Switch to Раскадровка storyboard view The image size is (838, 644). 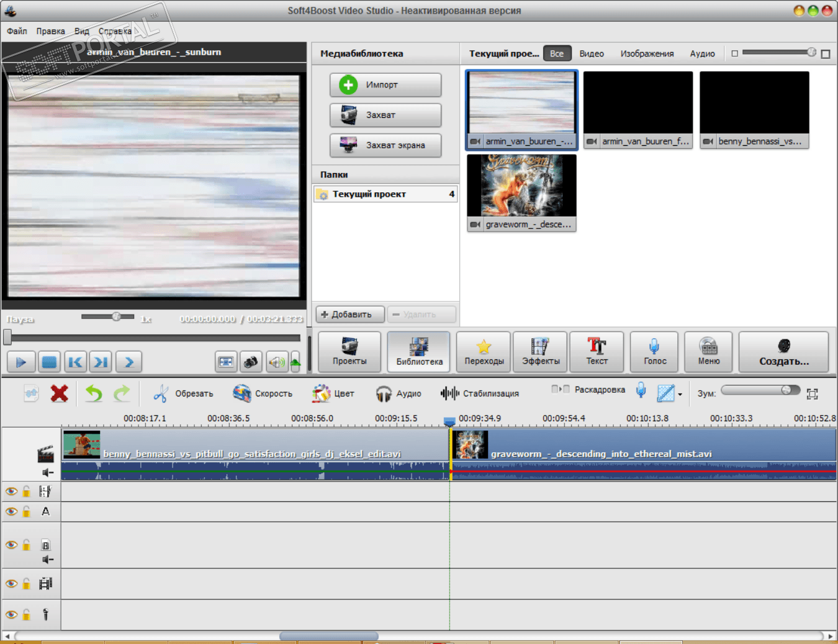pos(588,390)
